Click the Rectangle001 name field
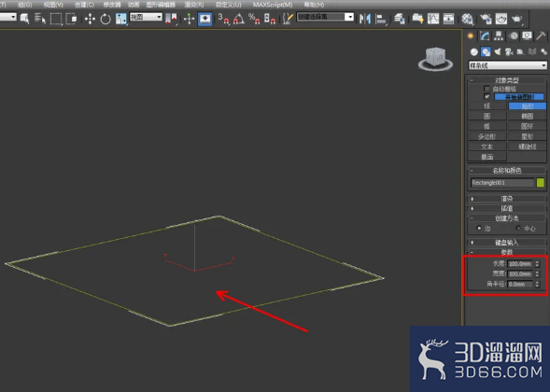This screenshot has width=550, height=392. [502, 183]
